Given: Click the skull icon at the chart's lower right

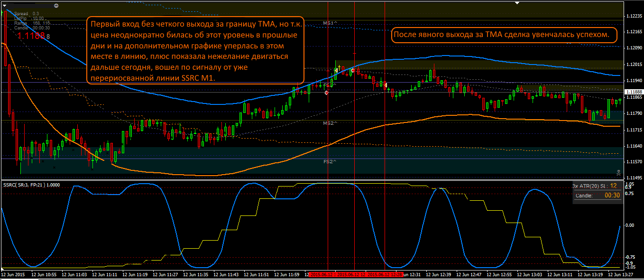Looking at the screenshot, I should coord(617,172).
